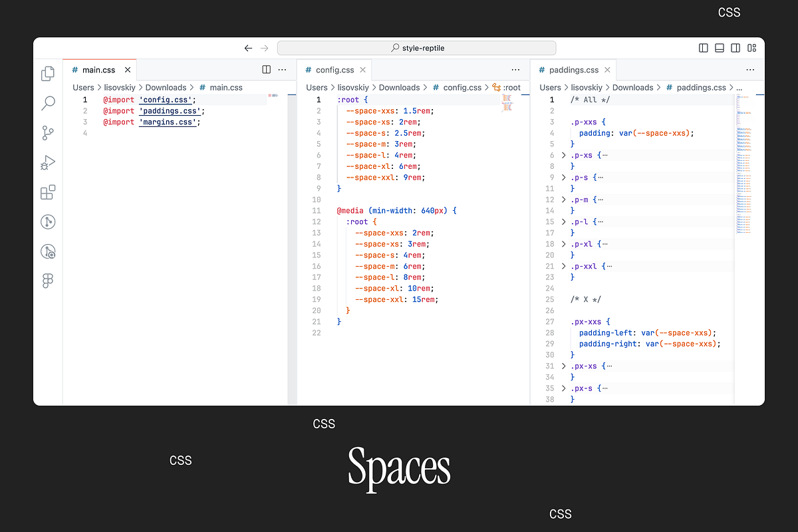
Task: Follow the 'paddings.css' import link
Action: pyautogui.click(x=166, y=111)
